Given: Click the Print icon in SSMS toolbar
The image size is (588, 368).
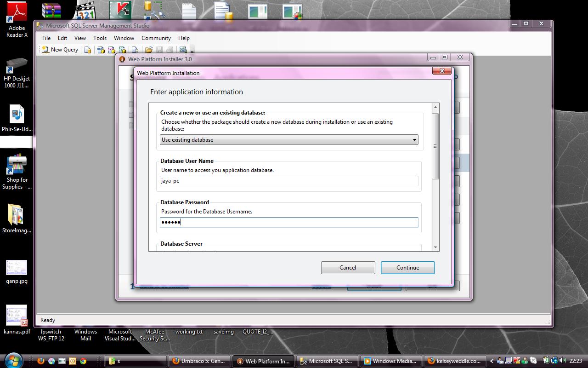Looking at the screenshot, I should click(170, 50).
